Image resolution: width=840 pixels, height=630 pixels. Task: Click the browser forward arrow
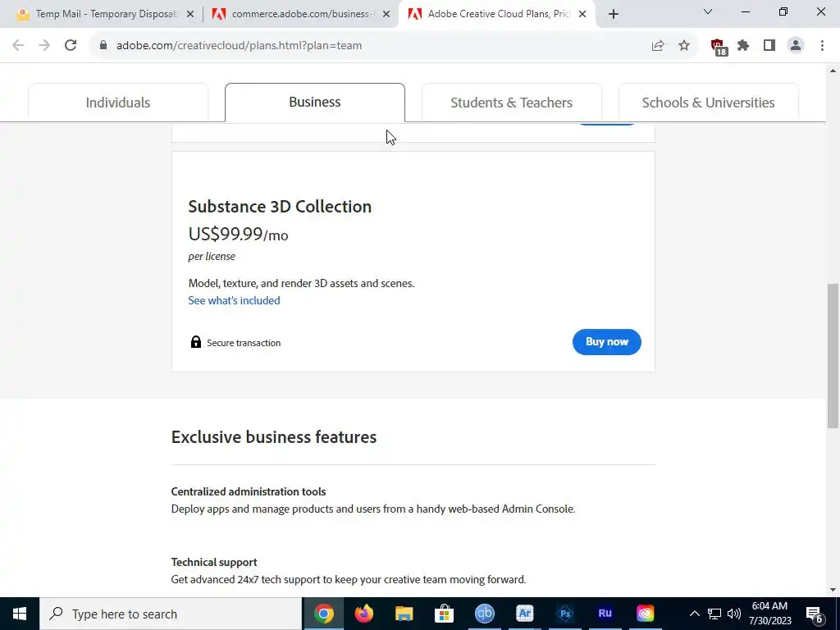(x=44, y=46)
